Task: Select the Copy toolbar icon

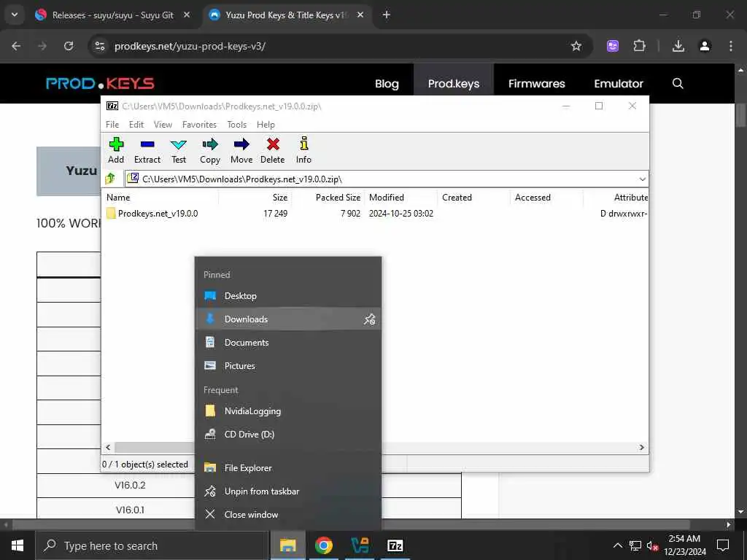Action: click(210, 144)
